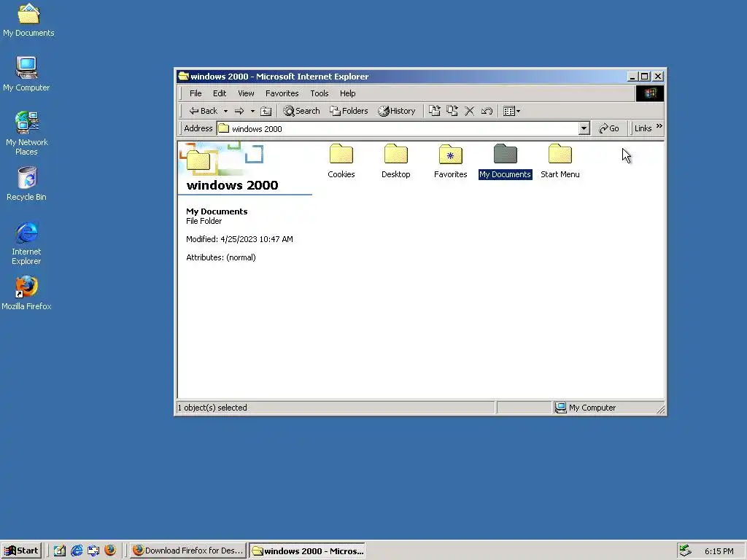
Task: Click the Copy To toolbar icon
Action: (x=452, y=111)
